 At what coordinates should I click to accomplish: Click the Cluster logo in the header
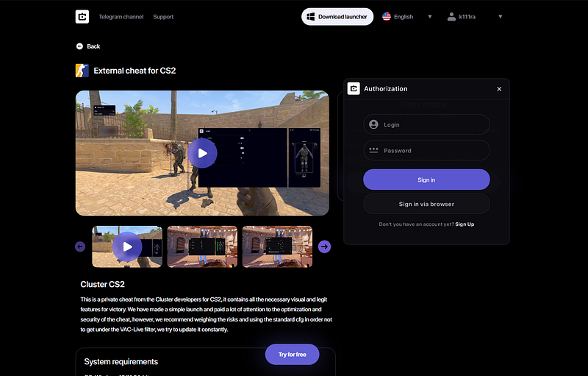82,16
